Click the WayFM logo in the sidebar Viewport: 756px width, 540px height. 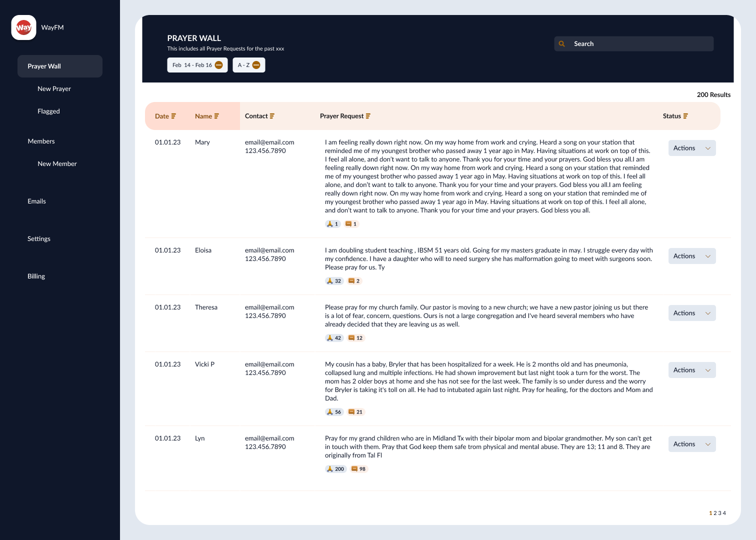click(x=23, y=27)
